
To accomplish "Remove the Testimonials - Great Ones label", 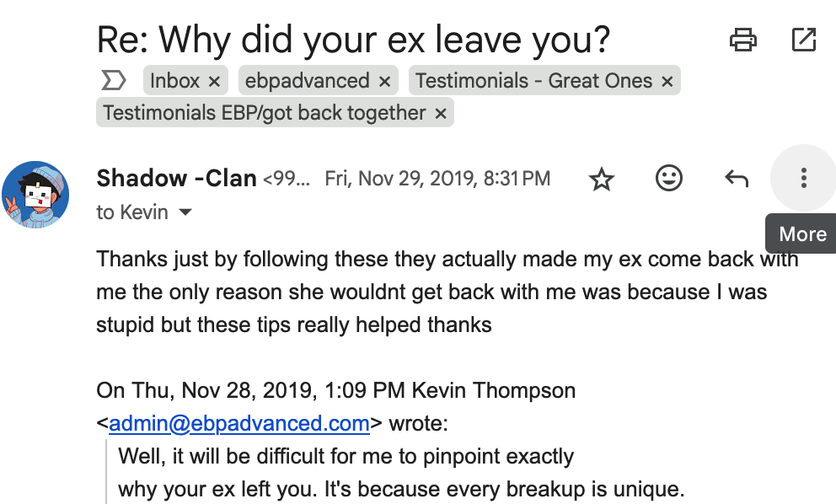I will (667, 82).
